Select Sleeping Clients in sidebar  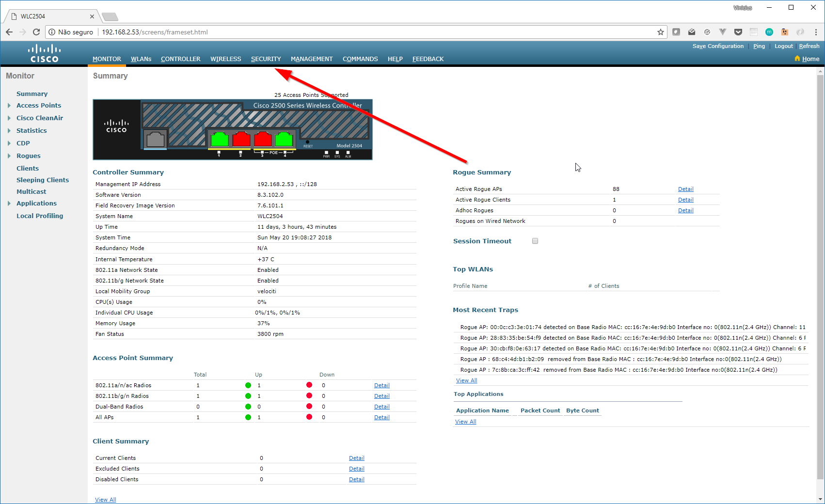pos(43,180)
